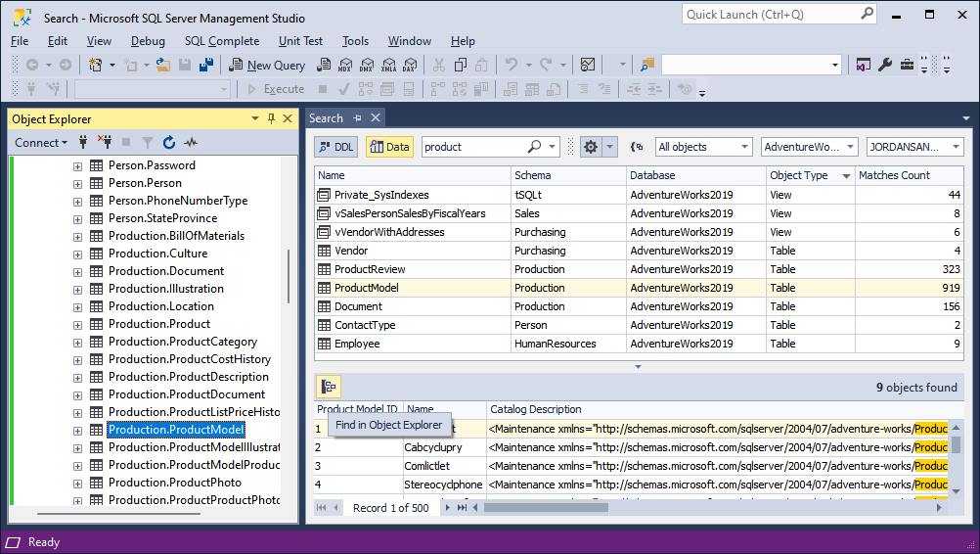
Task: Click the XMLA query icon
Action: 388,65
